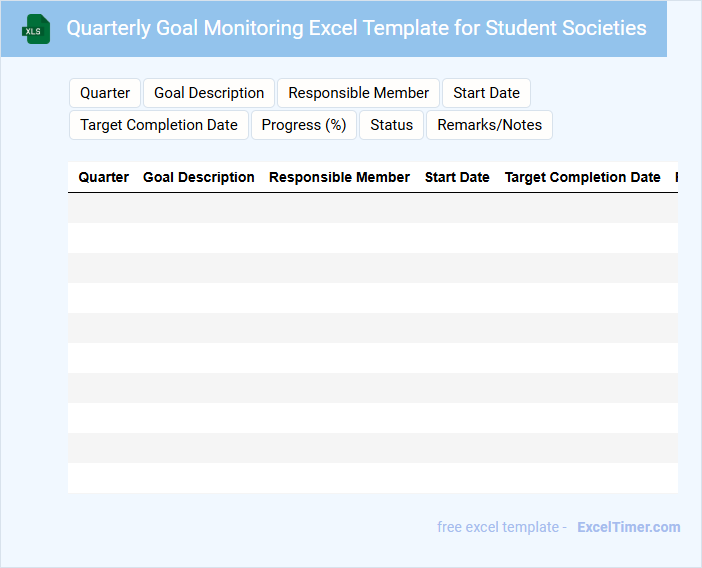
Task: Click the Responsible Member tag
Action: pyautogui.click(x=358, y=93)
